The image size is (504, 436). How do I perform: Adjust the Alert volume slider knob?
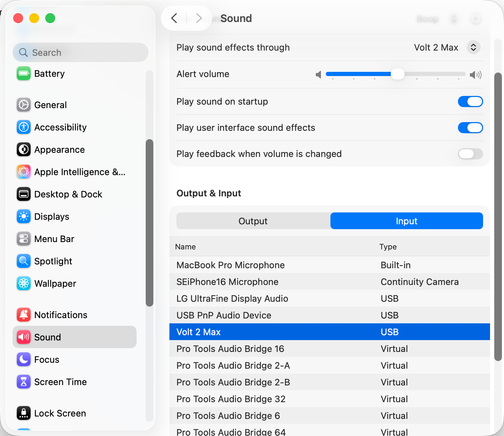[x=397, y=74]
